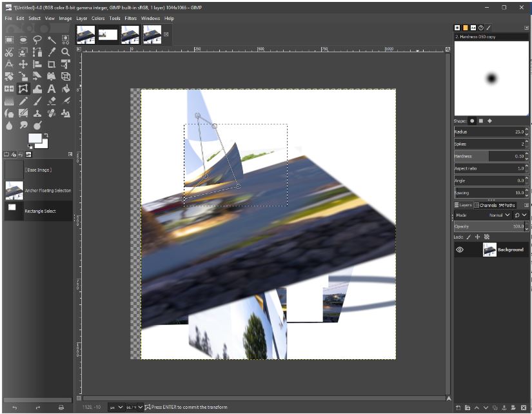This screenshot has height=414, width=532.
Task: Select the Zoom magnifier tool
Action: pos(66,52)
